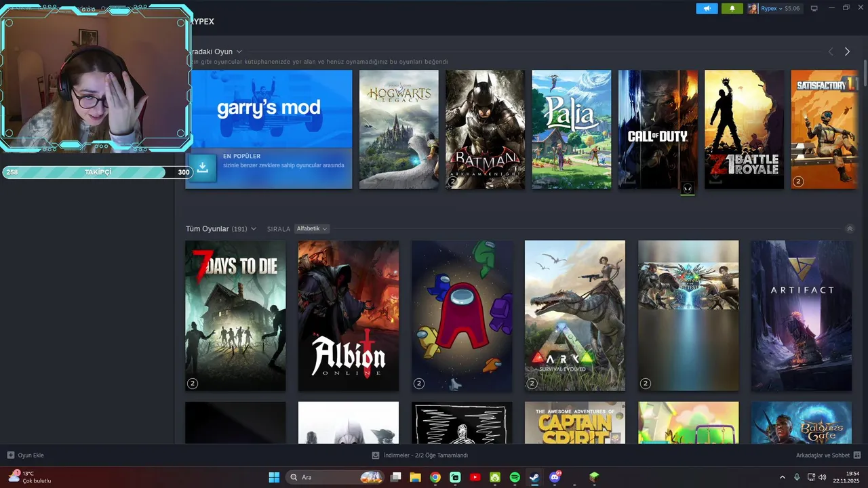Viewport: 868px width, 488px height.
Task: Click badge on ARK Survival of the Fittest
Action: point(646,384)
